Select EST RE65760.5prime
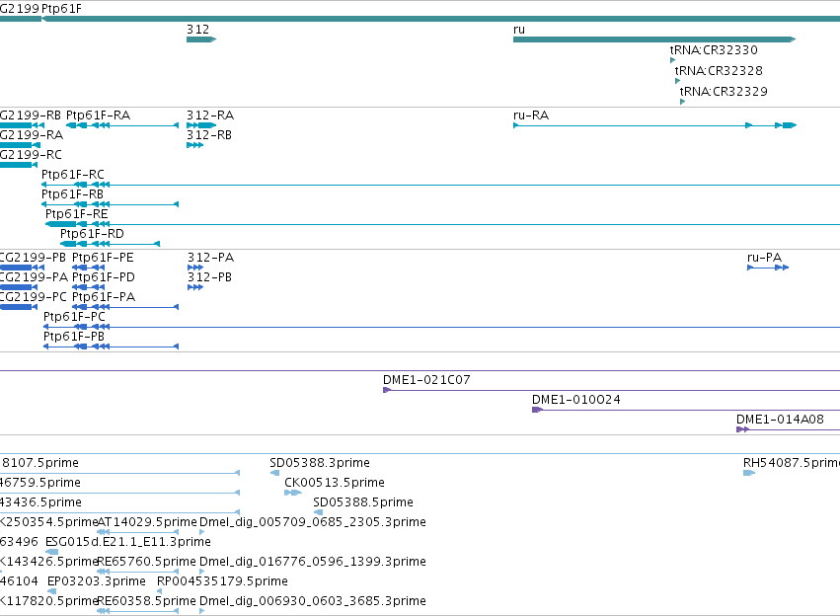Image resolution: width=840 pixels, height=616 pixels. point(146,562)
